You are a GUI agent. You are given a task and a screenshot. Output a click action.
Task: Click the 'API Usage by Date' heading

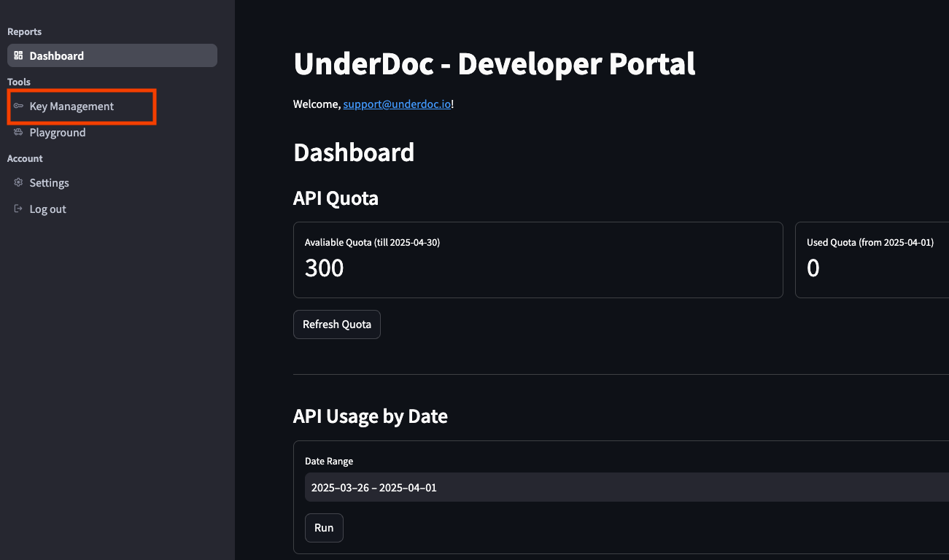371,416
